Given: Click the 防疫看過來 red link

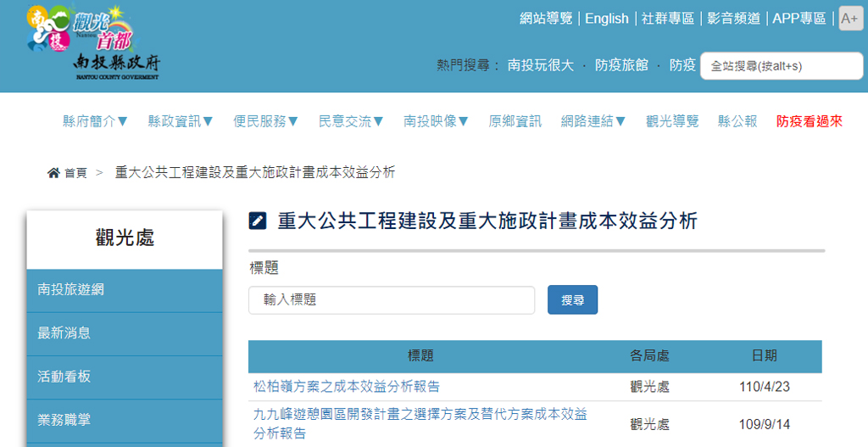Looking at the screenshot, I should click(x=809, y=121).
